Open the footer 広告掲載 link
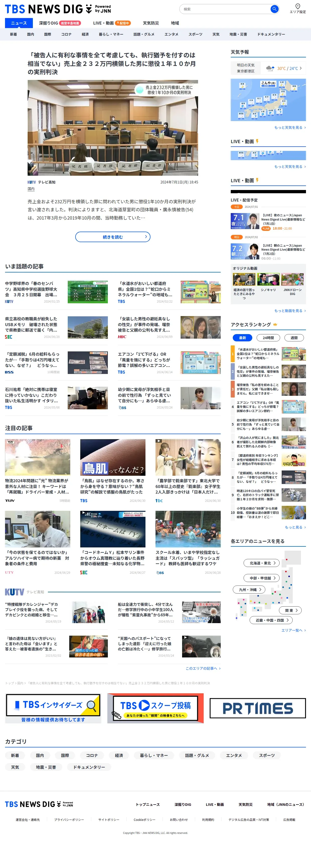The image size is (311, 868). (289, 819)
